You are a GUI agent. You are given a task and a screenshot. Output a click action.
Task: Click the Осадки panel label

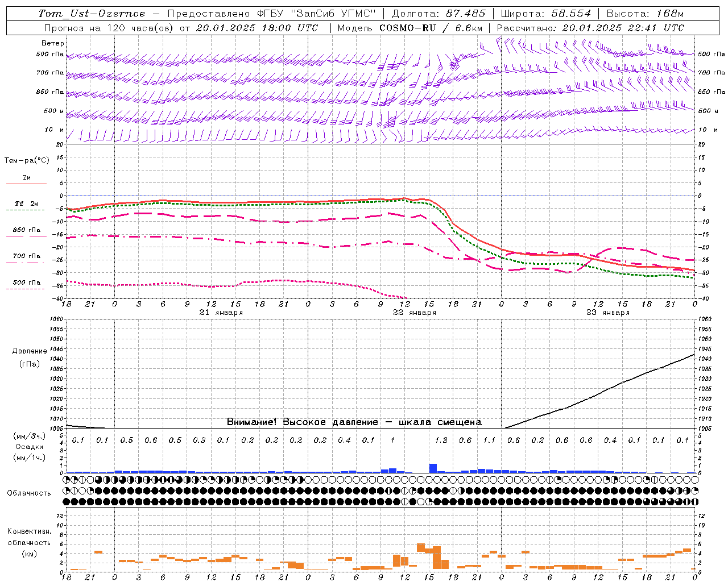30,447
